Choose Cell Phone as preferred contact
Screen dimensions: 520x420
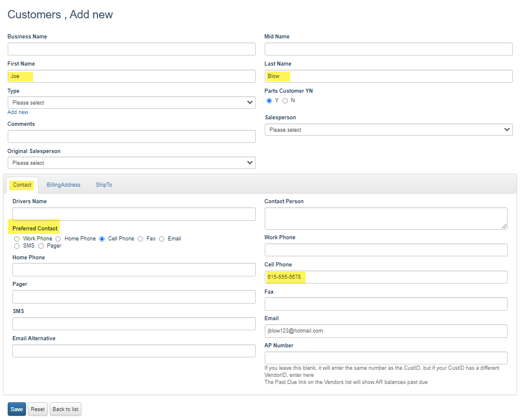(x=102, y=239)
